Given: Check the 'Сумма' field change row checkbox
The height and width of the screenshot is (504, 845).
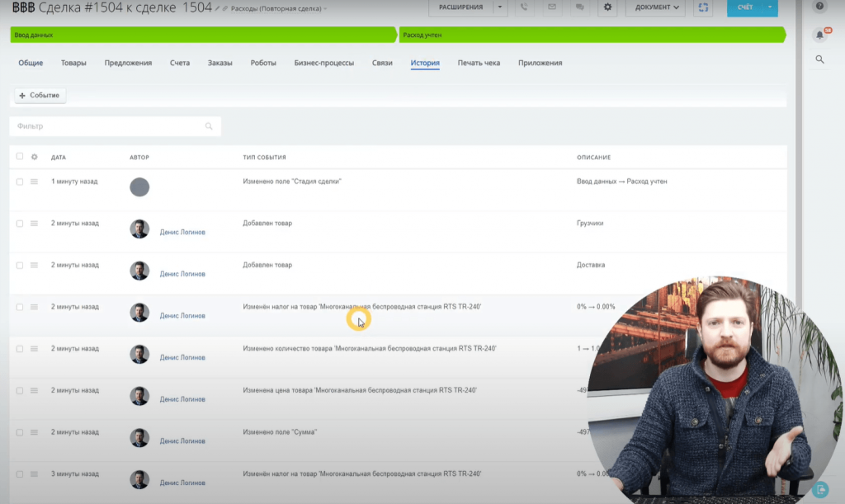Looking at the screenshot, I should [x=20, y=432].
